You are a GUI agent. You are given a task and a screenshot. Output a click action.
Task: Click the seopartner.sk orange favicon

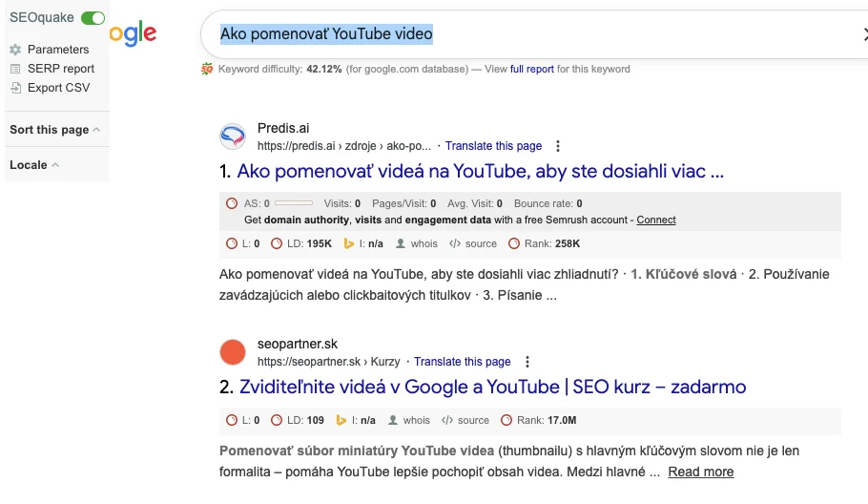[233, 353]
